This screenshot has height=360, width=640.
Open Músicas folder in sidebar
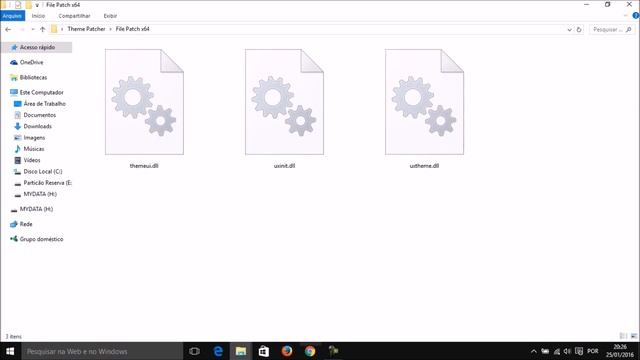(33, 149)
